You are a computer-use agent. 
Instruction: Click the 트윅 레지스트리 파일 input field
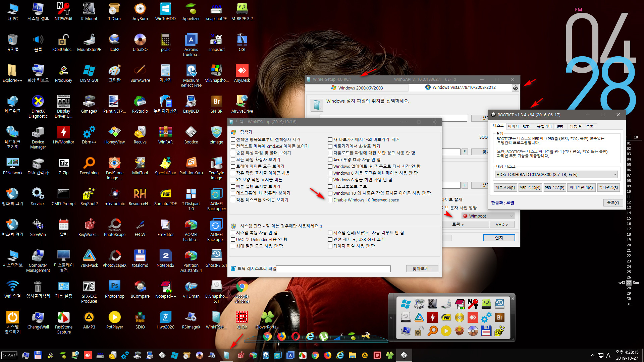pyautogui.click(x=333, y=269)
